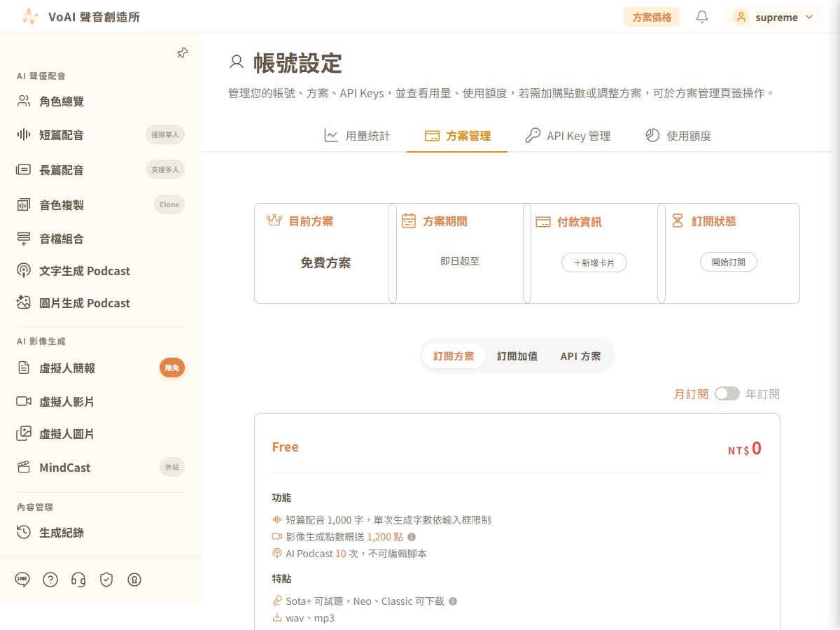This screenshot has height=630, width=840.
Task: Click the 生成紀錄 history icon
Action: (24, 532)
